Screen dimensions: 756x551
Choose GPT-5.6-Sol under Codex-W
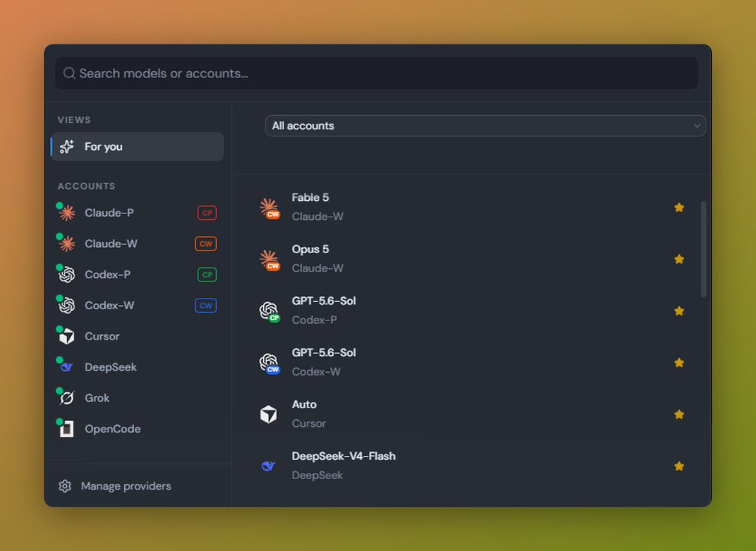click(471, 362)
